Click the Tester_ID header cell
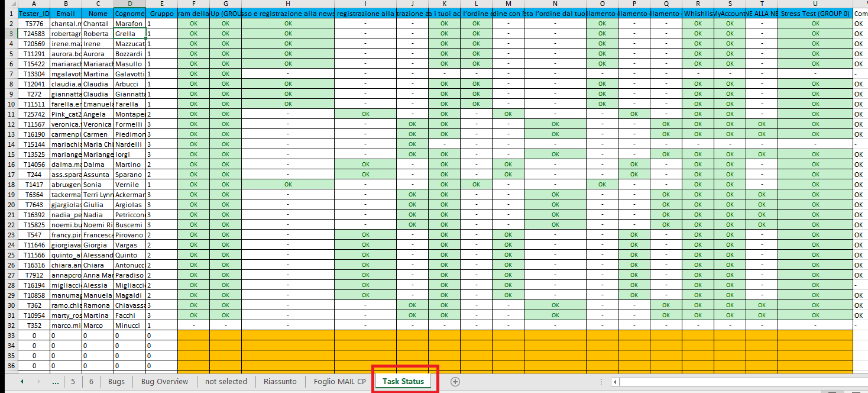The height and width of the screenshot is (393, 868). pos(34,13)
